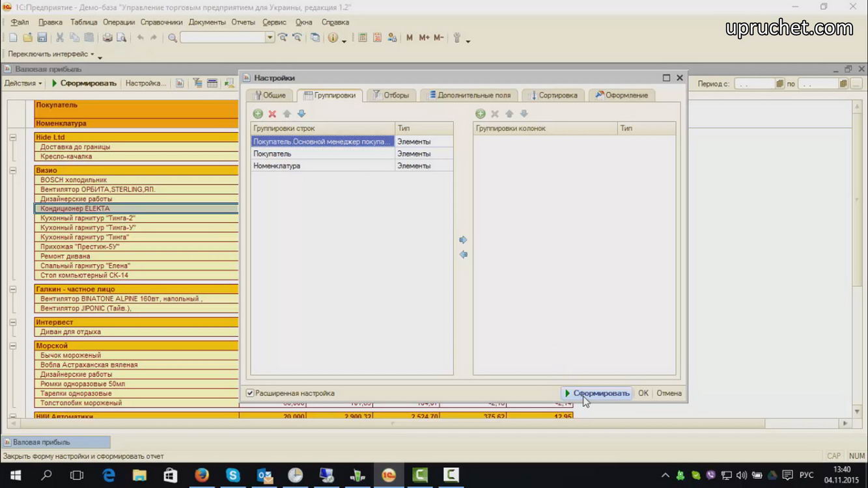Viewport: 868px width, 488px height.
Task: Move row grouping down with blue arrow
Action: click(x=301, y=114)
